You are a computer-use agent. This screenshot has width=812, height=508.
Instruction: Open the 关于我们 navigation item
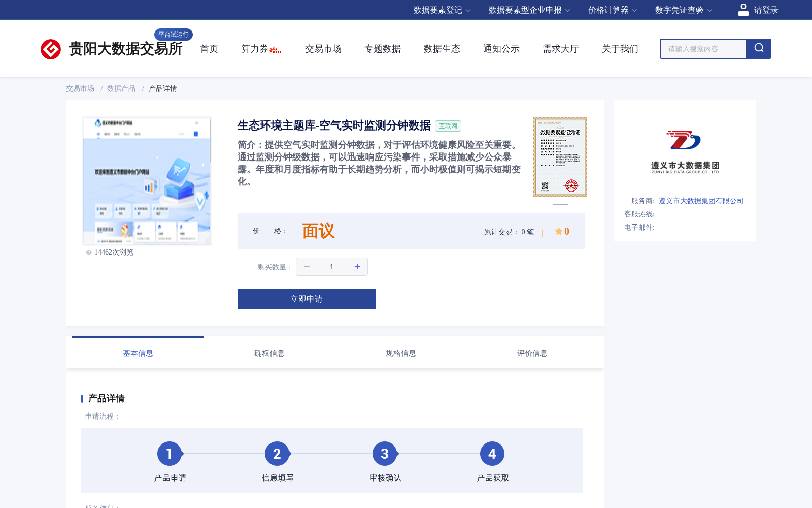pos(620,49)
